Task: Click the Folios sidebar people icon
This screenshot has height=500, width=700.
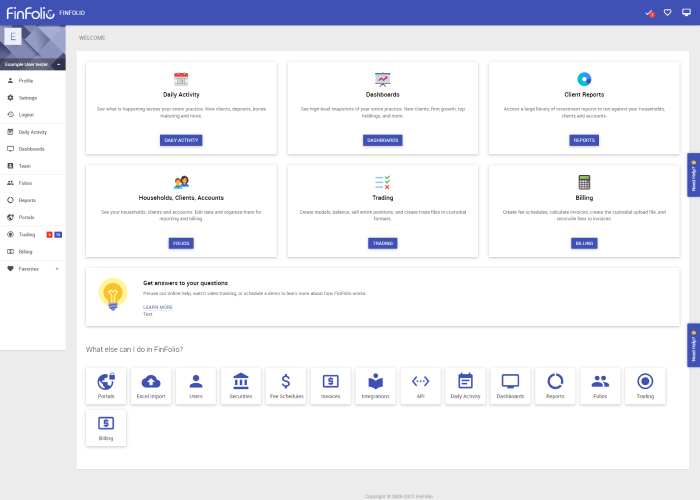Action: [10, 183]
